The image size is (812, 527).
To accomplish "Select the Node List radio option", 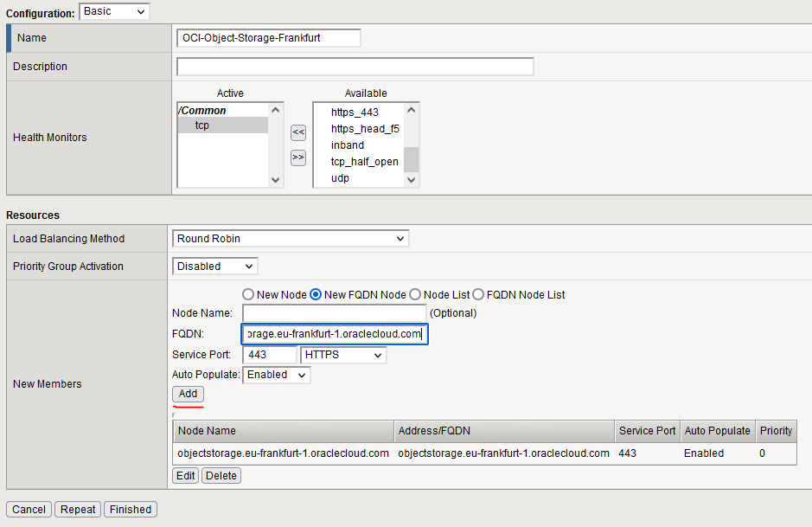I will pos(415,295).
